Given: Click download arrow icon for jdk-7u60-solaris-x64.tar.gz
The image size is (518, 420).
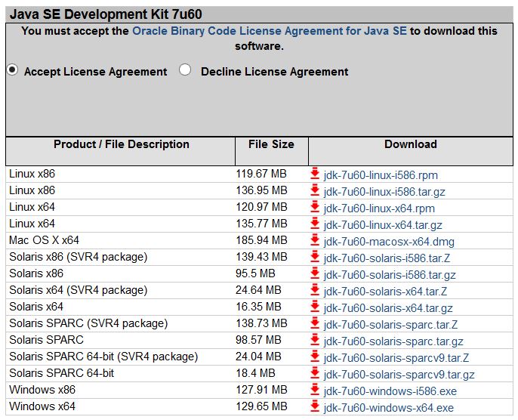Looking at the screenshot, I should pos(315,307).
